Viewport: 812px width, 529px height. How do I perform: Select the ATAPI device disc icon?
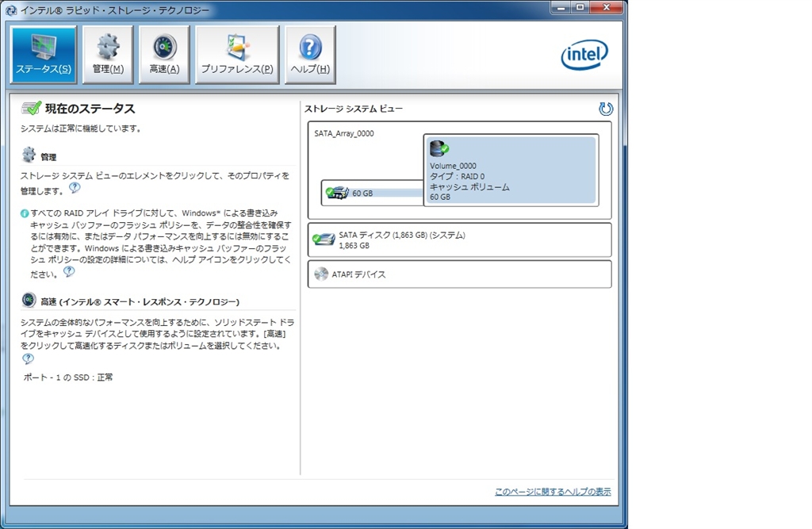[x=321, y=274]
